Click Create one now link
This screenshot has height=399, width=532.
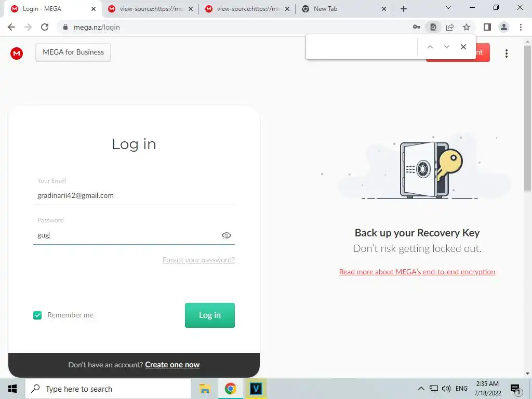pyautogui.click(x=172, y=365)
